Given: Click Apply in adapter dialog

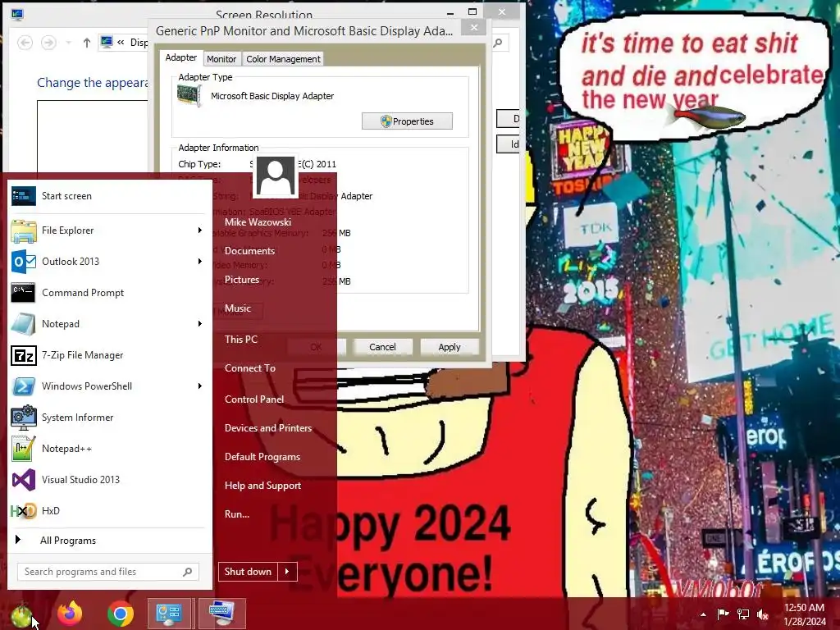Looking at the screenshot, I should tap(450, 347).
